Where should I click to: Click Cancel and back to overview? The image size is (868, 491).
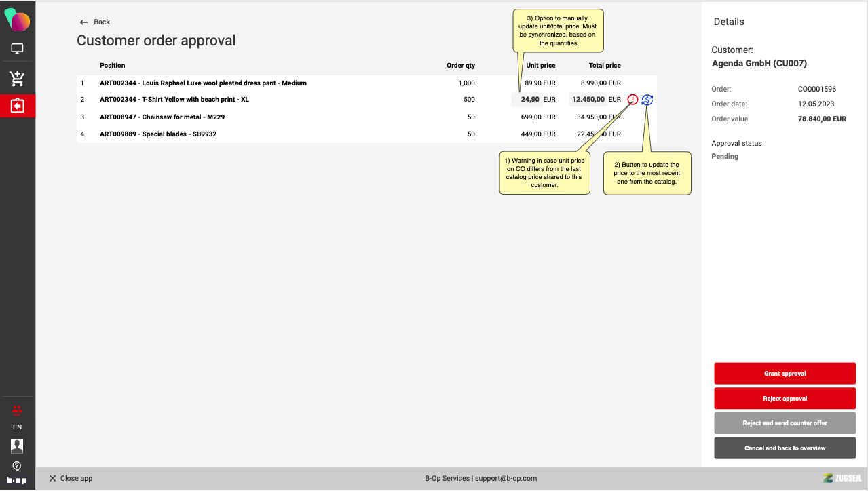[x=785, y=448]
